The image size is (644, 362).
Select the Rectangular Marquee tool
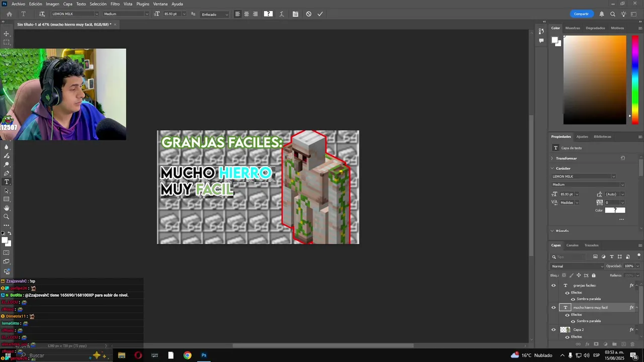[7, 42]
